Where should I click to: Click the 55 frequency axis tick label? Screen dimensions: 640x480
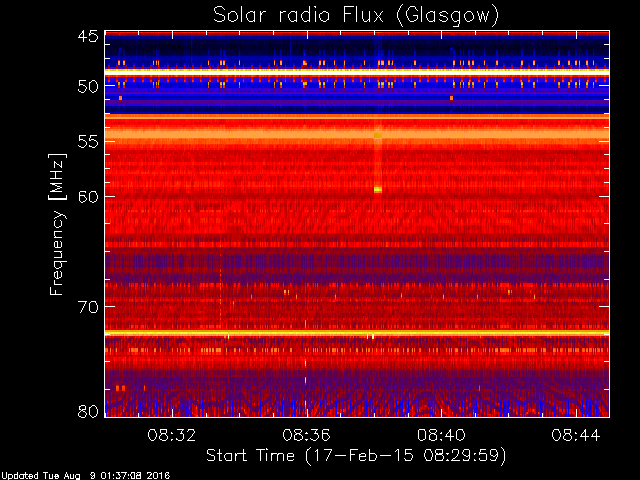click(88, 142)
